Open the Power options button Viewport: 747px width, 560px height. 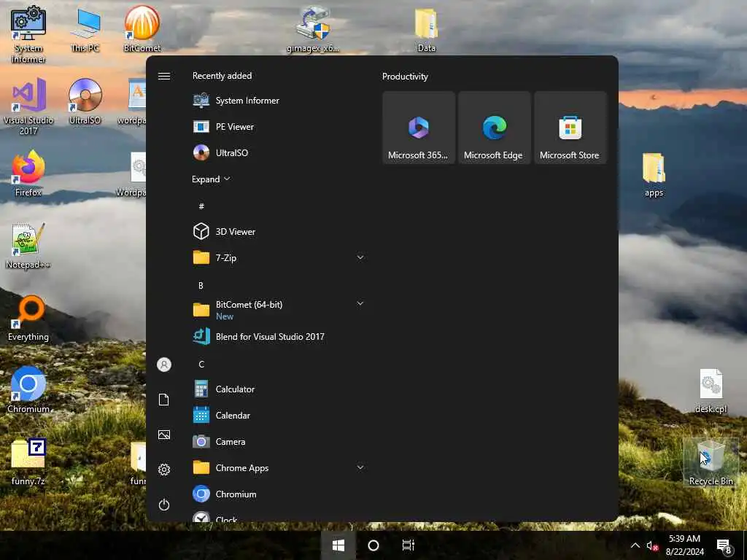[164, 505]
